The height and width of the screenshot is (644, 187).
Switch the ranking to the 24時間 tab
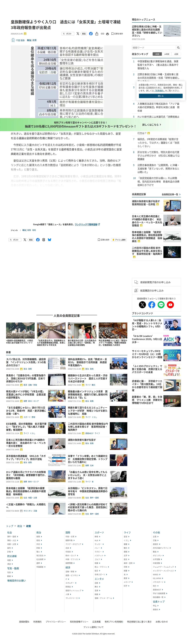(x=166, y=54)
